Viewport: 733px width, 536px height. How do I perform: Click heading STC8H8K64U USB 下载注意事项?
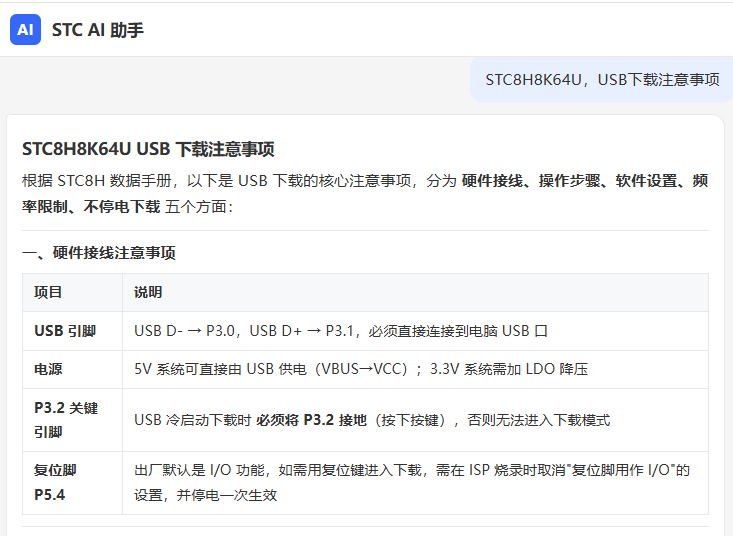tap(148, 149)
